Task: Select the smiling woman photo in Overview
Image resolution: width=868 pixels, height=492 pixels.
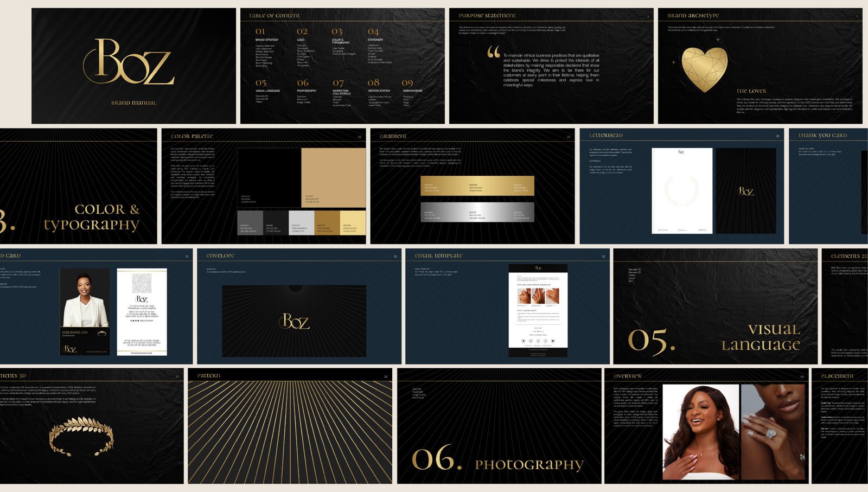Action: pyautogui.click(x=700, y=432)
